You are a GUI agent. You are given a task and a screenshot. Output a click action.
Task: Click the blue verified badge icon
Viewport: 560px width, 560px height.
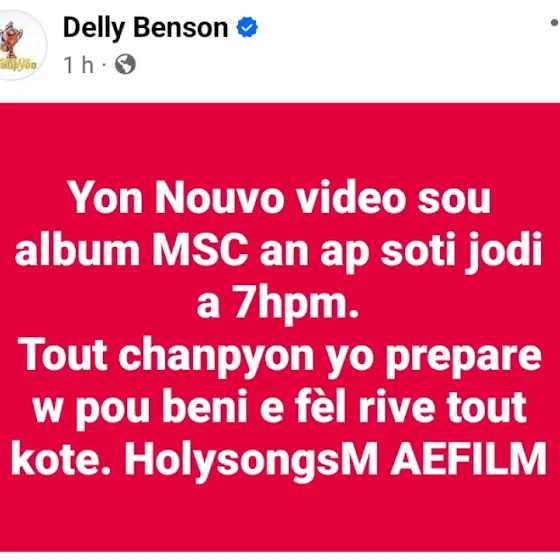[247, 27]
